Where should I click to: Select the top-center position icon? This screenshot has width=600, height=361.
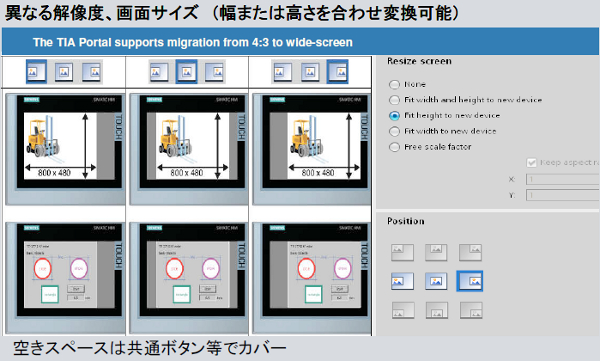click(x=436, y=253)
